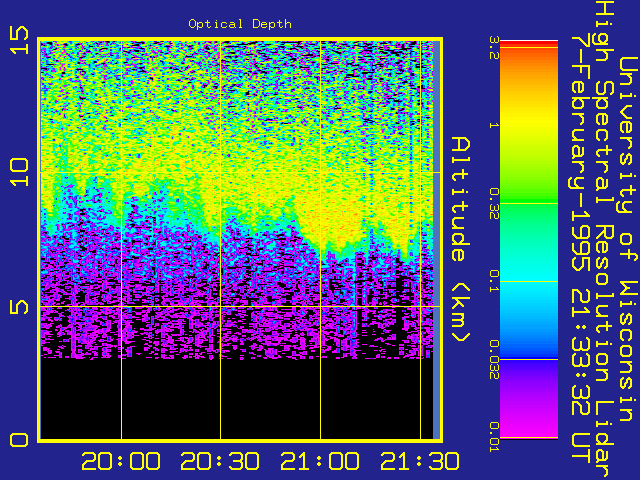The width and height of the screenshot is (640, 480).
Task: Click the 0.32 value on the color scale
Action: (x=494, y=203)
